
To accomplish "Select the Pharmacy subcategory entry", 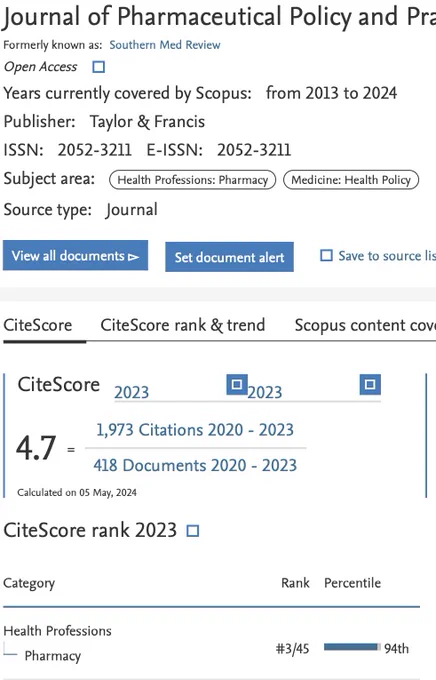I will click(x=52, y=656).
